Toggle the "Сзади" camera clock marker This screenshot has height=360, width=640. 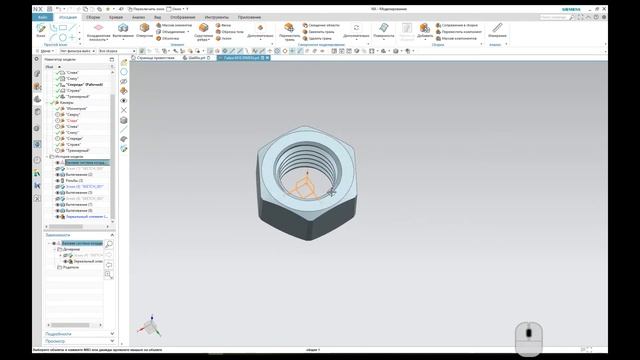(58, 121)
